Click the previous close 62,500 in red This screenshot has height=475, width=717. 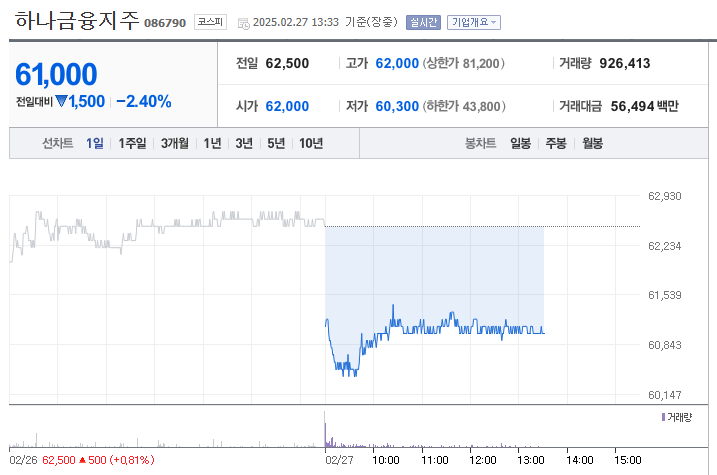pyautogui.click(x=59, y=460)
